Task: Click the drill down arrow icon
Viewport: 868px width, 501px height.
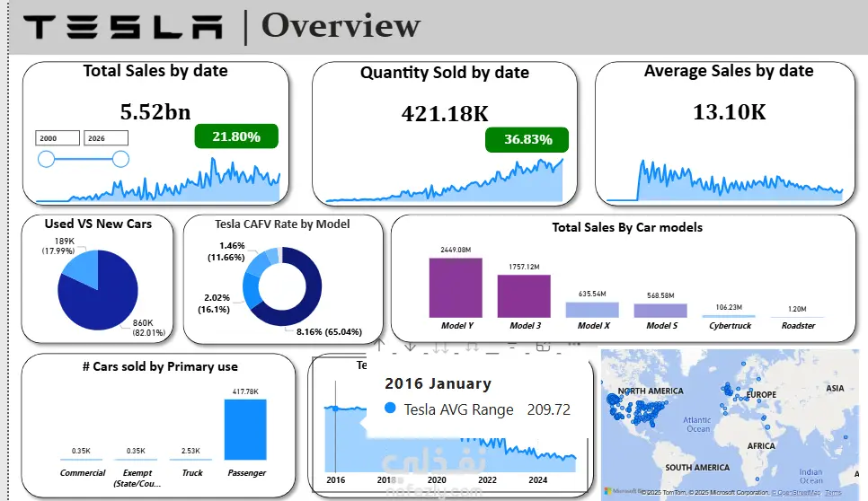Action: pos(411,346)
